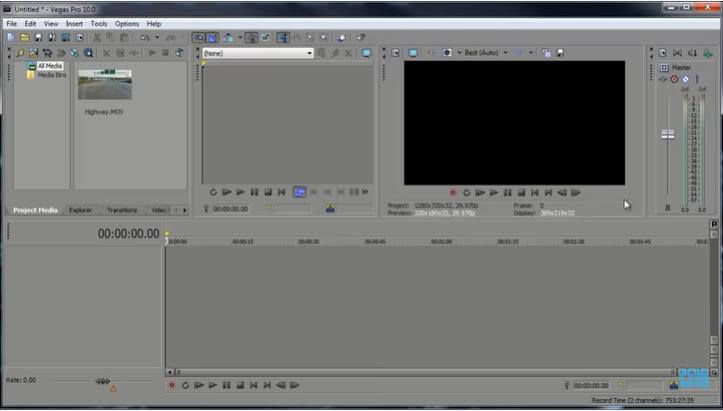Click the Master volume fader handle

coord(668,135)
